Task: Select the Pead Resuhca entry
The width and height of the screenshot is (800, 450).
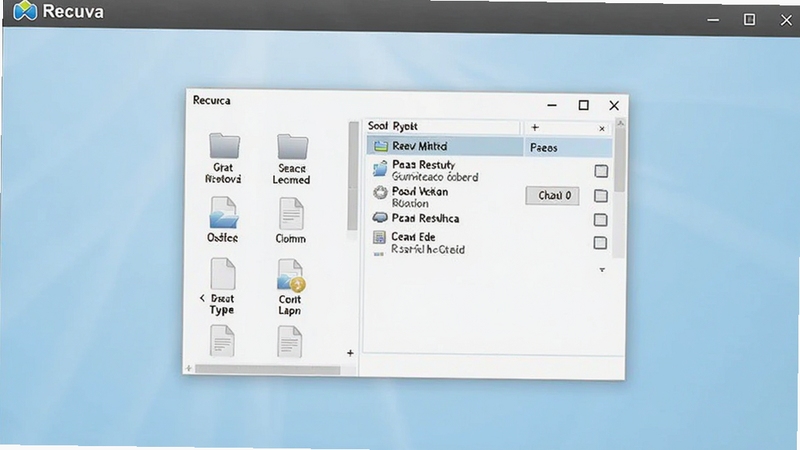Action: (x=426, y=218)
